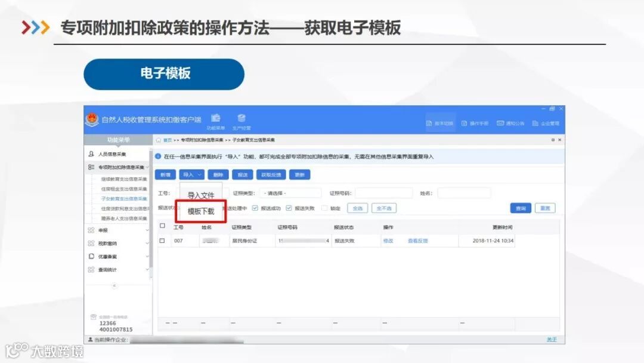Toggle the unchecked checkbox left of 全选

coord(324,208)
